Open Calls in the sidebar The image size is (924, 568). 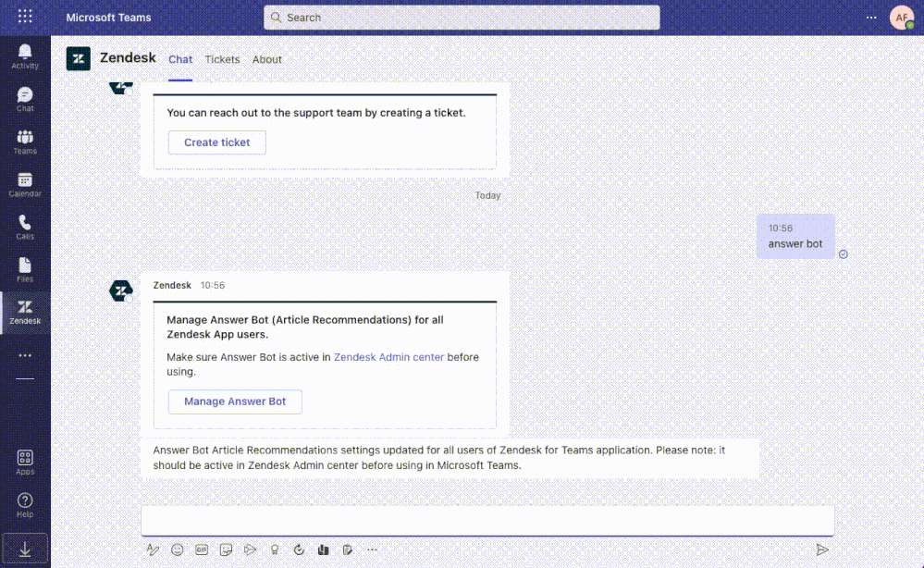[x=25, y=228]
